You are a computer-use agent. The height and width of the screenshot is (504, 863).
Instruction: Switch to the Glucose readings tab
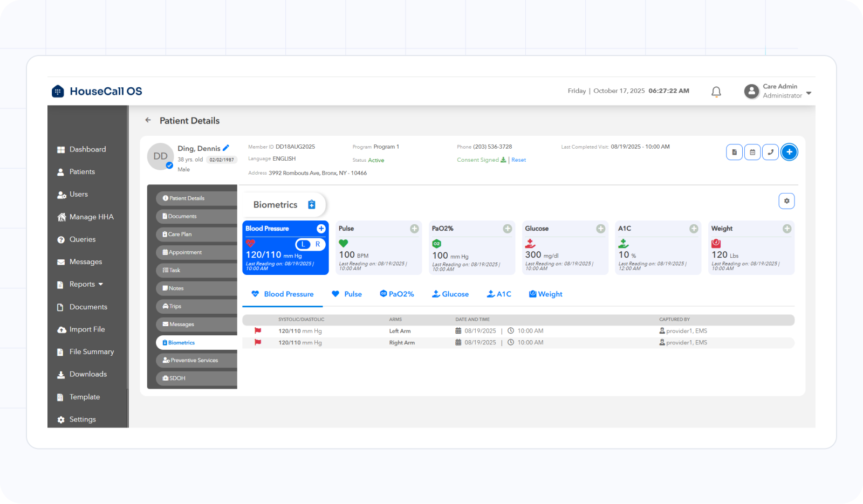pyautogui.click(x=451, y=294)
